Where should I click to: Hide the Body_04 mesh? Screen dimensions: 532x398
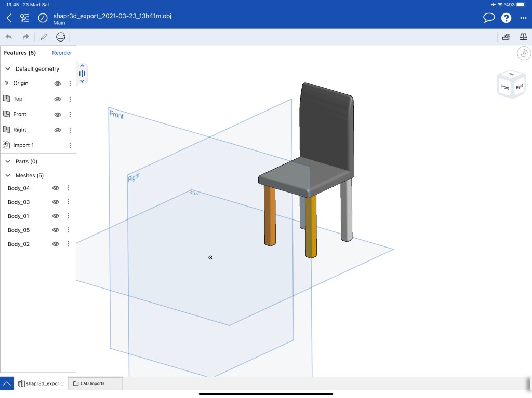click(56, 188)
